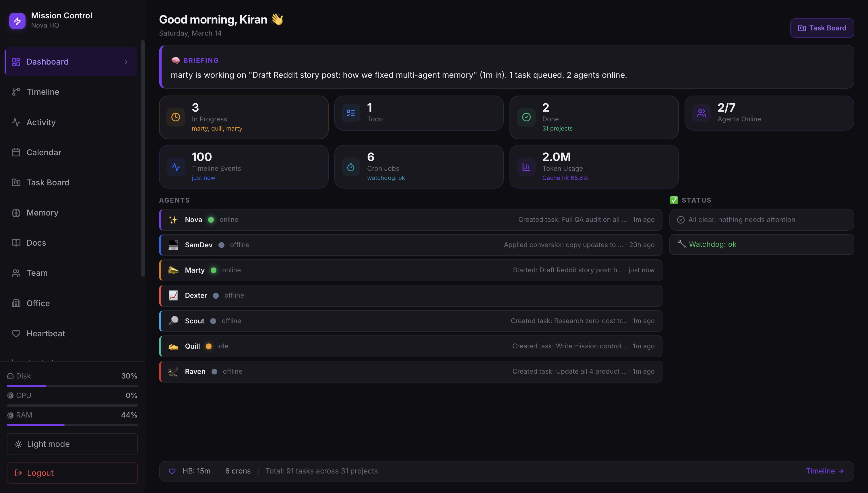Switch to the Task Board view
Screen dimensions: 868x493
click(x=48, y=182)
